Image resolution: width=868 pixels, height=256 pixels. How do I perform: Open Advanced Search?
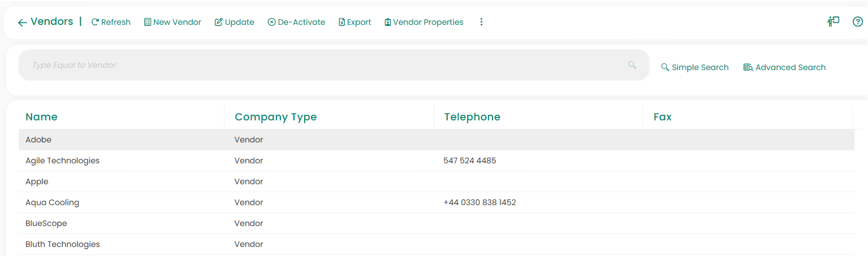(x=784, y=67)
